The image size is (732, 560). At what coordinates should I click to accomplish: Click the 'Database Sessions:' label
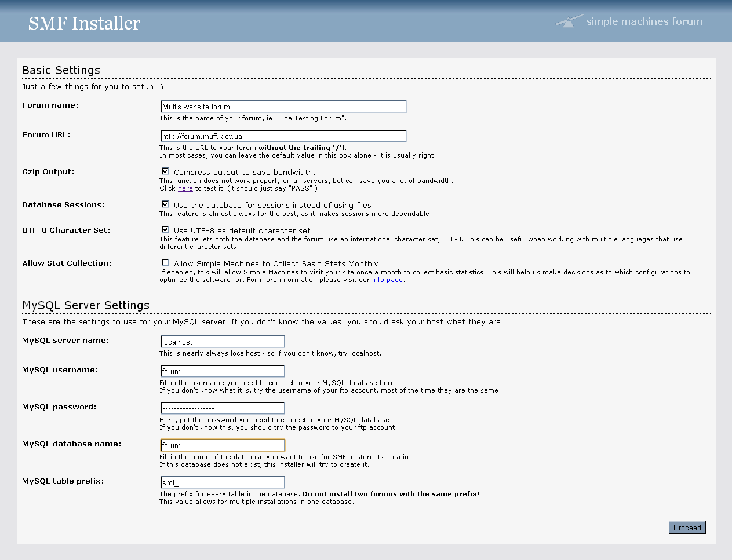pyautogui.click(x=63, y=205)
